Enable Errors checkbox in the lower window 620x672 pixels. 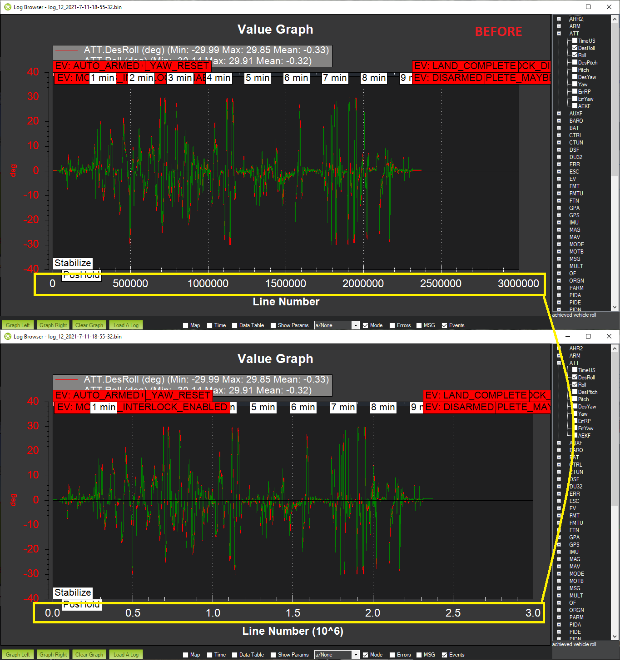tap(392, 655)
